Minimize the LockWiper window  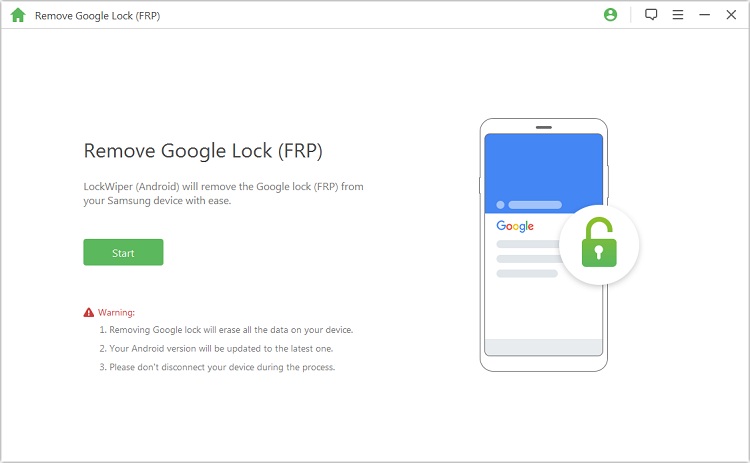pos(704,15)
